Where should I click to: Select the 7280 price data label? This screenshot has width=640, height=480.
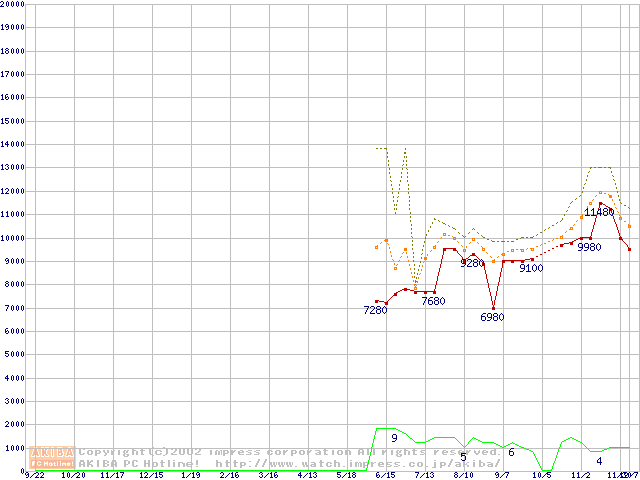pos(375,311)
